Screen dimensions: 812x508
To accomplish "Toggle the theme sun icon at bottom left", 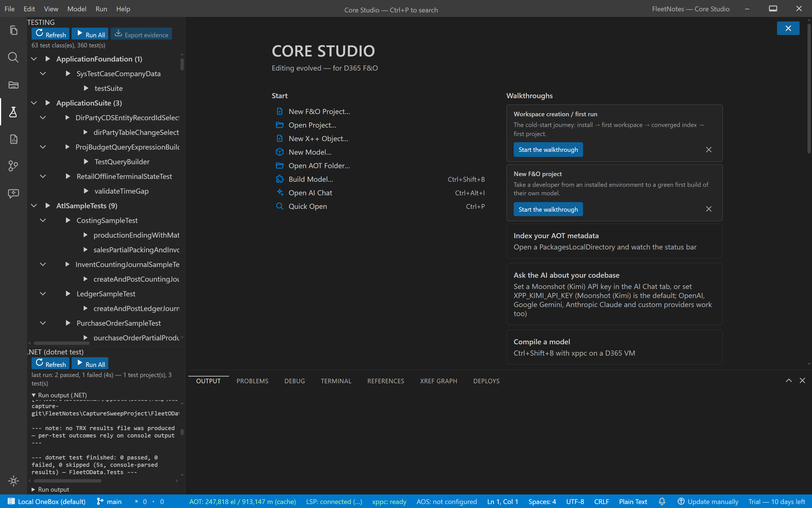I will point(14,481).
